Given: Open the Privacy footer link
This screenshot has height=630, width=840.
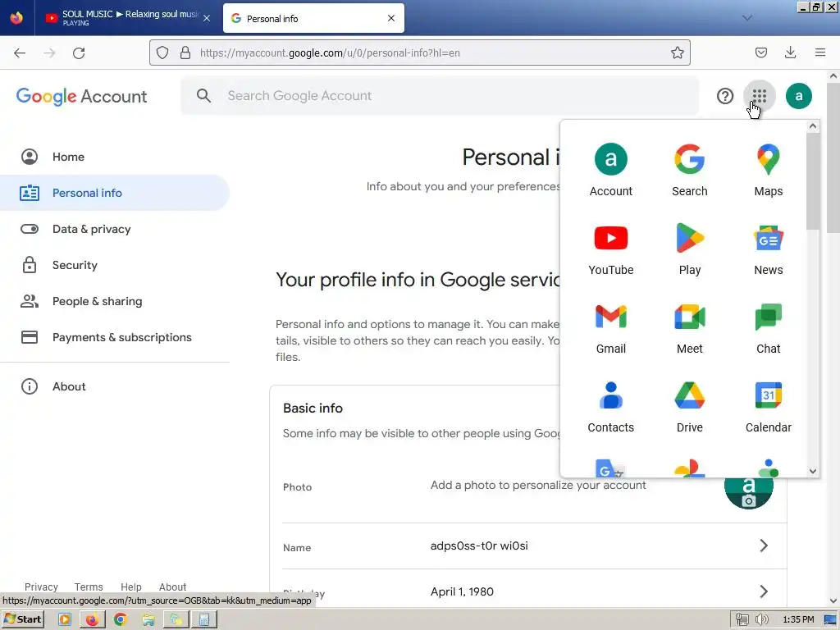Looking at the screenshot, I should point(41,587).
